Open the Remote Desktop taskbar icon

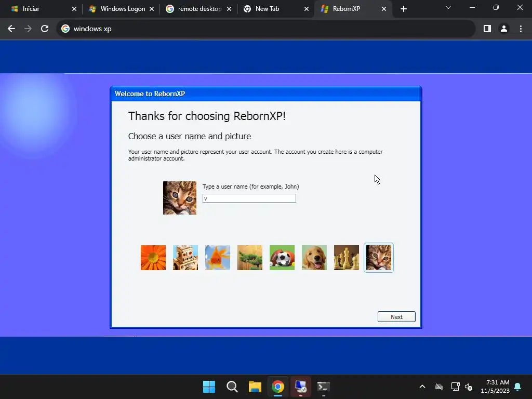[301, 387]
